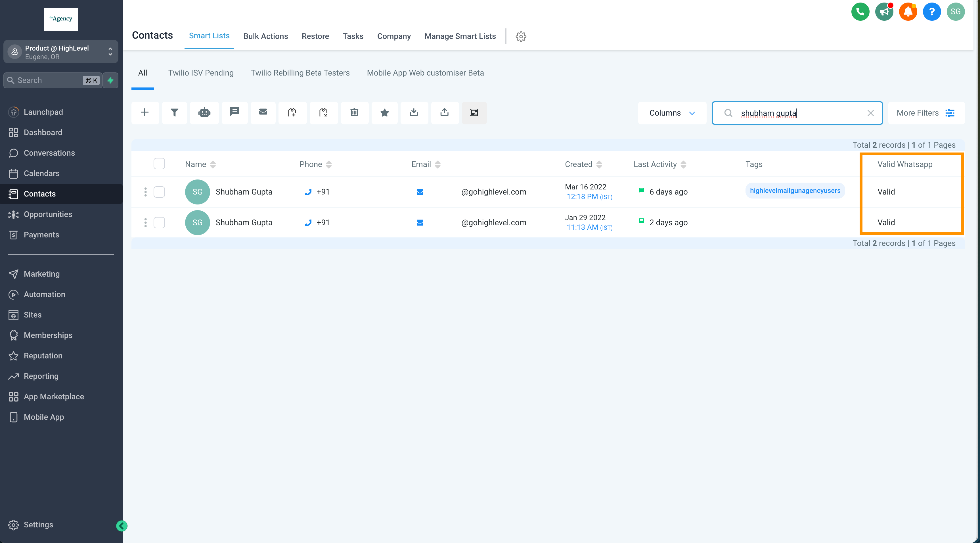Collapse sidebar with green arrow button
The width and height of the screenshot is (980, 543).
(122, 526)
